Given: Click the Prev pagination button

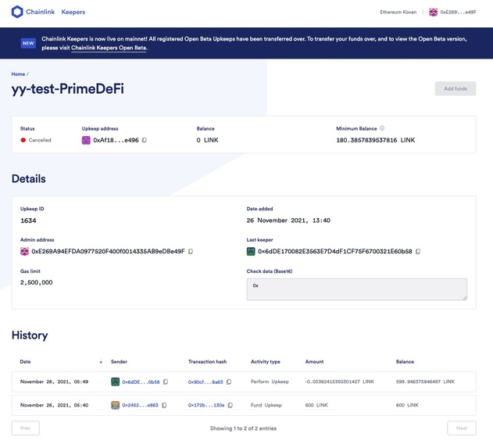Looking at the screenshot, I should click(x=26, y=428).
